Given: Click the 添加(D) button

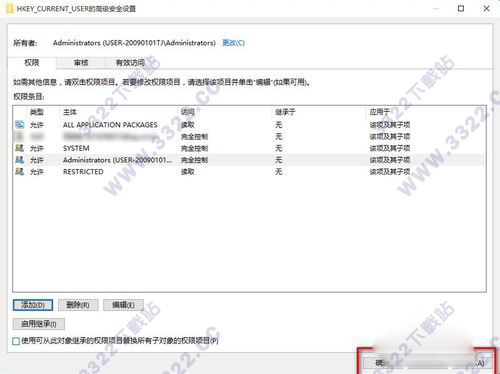Looking at the screenshot, I should coord(33,305).
